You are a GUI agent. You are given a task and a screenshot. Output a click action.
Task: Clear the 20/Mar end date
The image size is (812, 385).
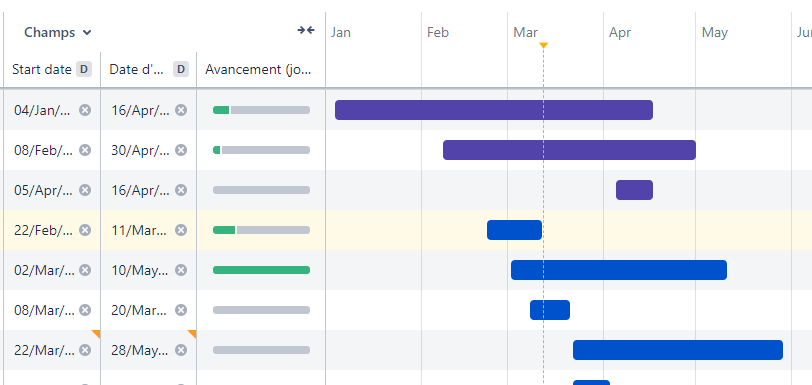[x=181, y=310]
